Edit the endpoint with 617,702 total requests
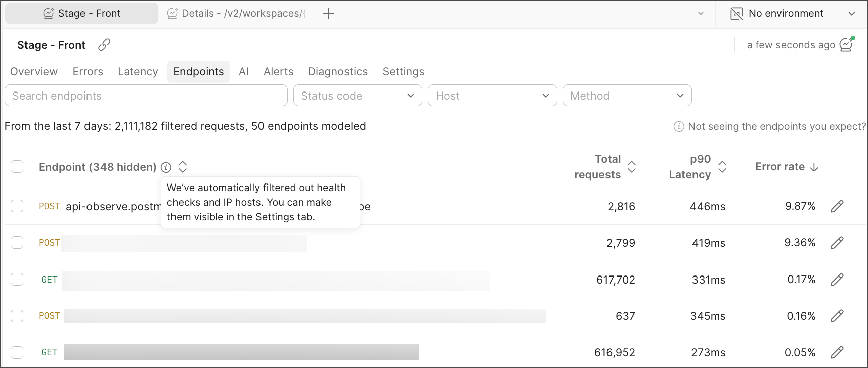 coord(837,280)
